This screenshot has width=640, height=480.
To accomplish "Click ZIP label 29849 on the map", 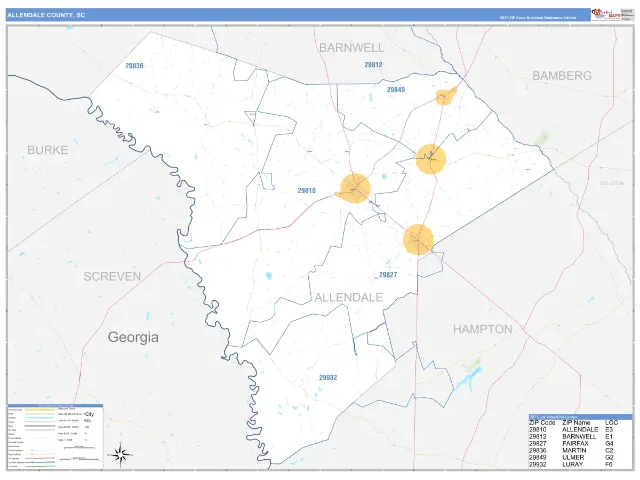I will click(396, 89).
